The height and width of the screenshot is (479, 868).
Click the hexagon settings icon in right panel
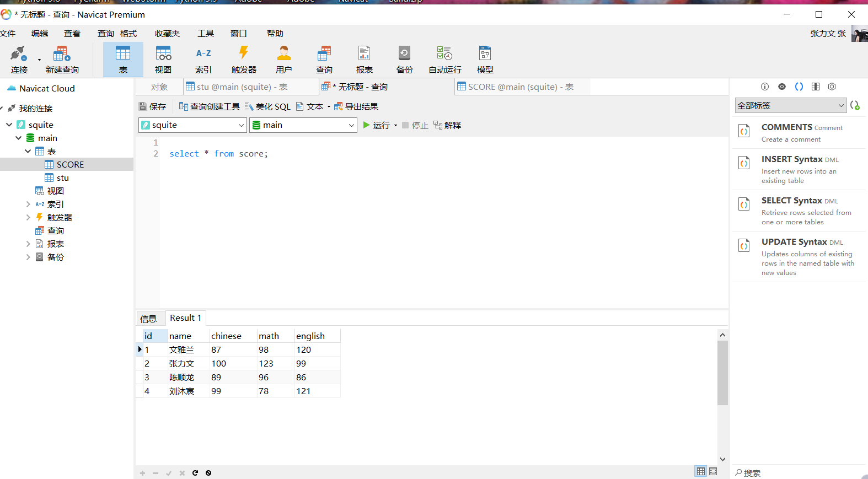(x=832, y=87)
